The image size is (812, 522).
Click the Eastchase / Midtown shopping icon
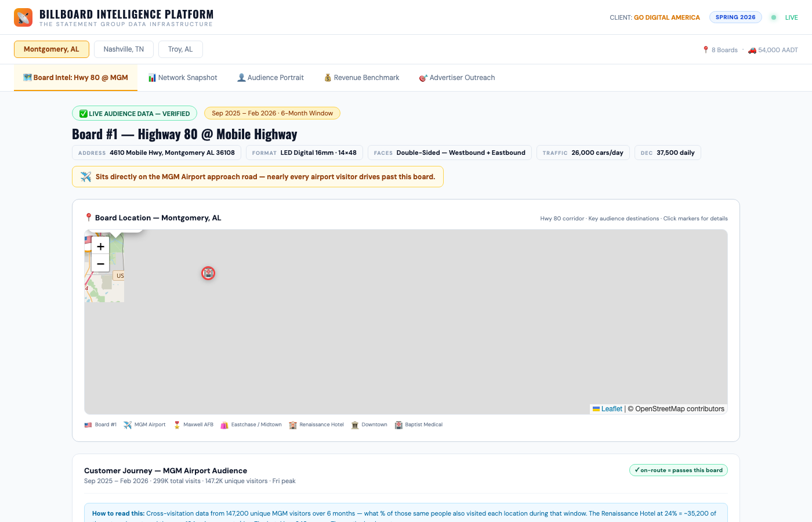coord(224,424)
